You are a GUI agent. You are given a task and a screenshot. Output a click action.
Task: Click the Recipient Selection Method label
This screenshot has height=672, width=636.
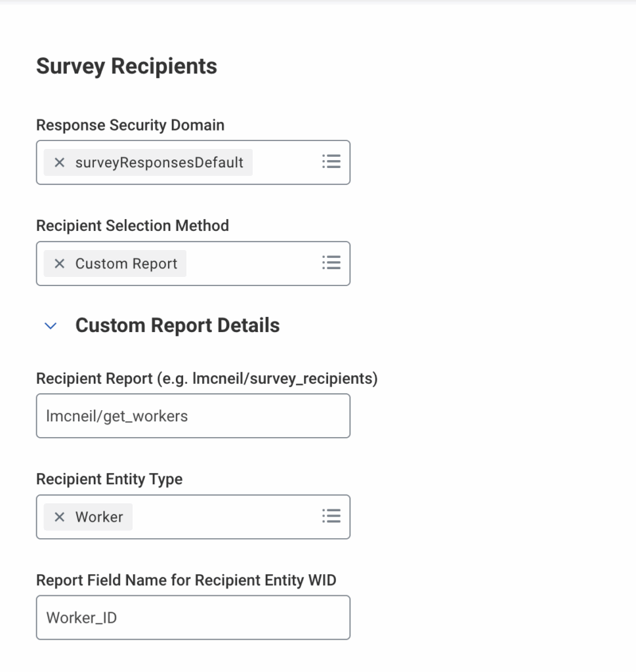point(133,226)
